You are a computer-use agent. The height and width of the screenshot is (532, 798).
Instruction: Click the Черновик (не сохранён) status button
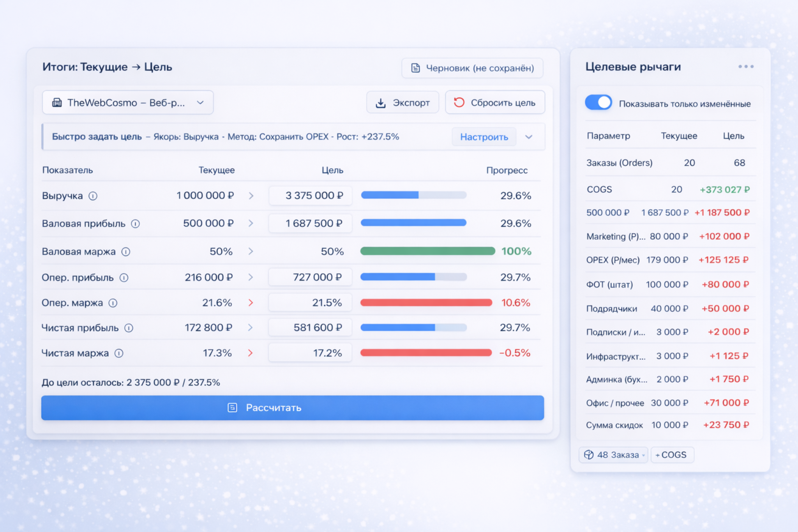472,68
